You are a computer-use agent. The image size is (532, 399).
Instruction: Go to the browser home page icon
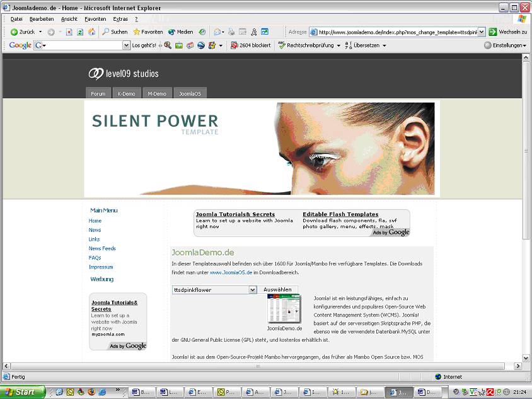(91, 32)
